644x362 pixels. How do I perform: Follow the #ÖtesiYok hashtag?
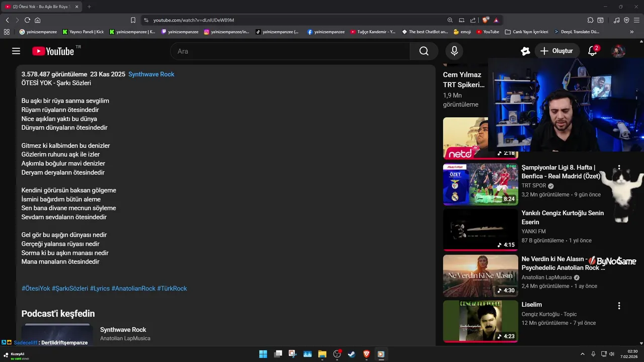click(x=36, y=289)
